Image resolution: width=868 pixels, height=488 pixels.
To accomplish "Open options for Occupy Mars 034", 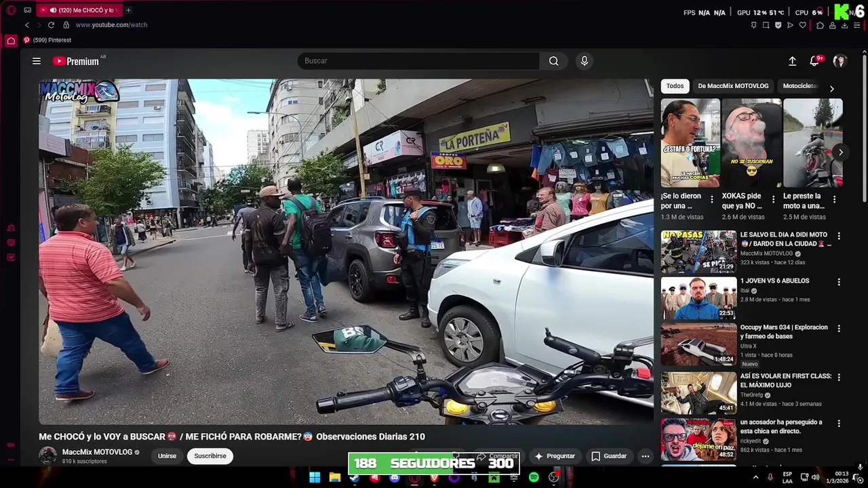I will click(839, 329).
